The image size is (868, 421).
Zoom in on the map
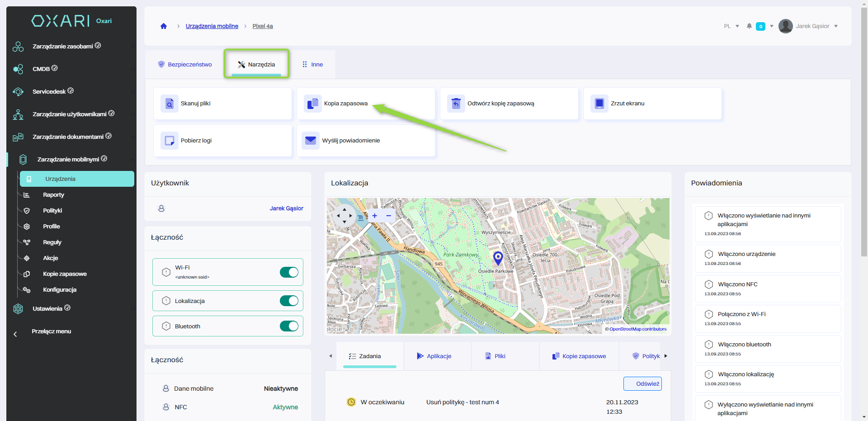tap(374, 216)
